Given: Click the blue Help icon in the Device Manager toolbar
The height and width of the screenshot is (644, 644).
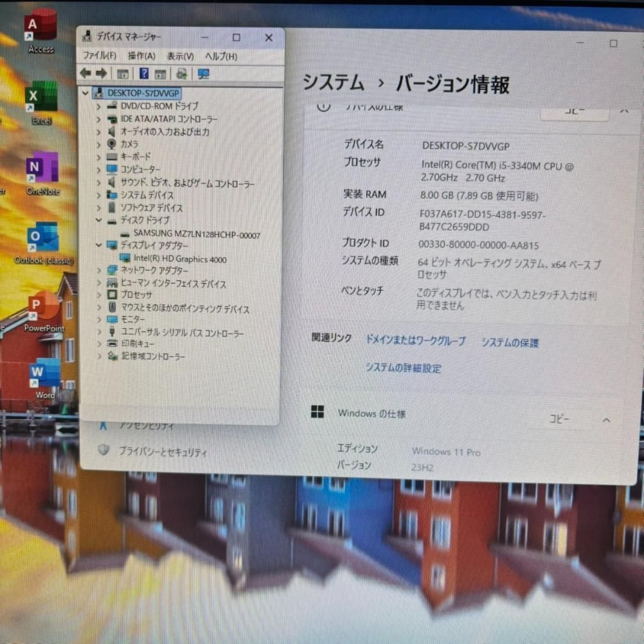Looking at the screenshot, I should coord(144,73).
